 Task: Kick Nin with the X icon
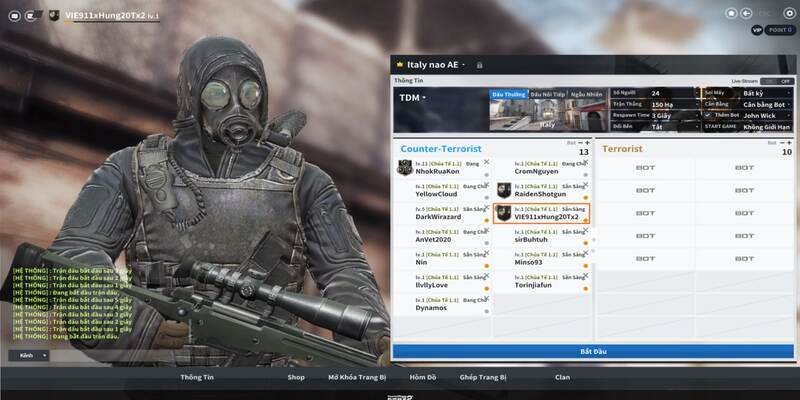click(486, 253)
